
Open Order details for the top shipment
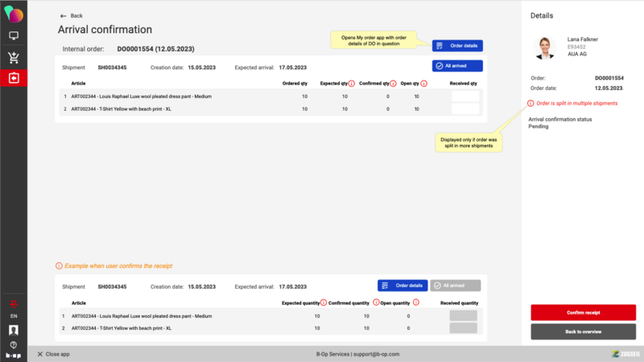click(x=457, y=46)
